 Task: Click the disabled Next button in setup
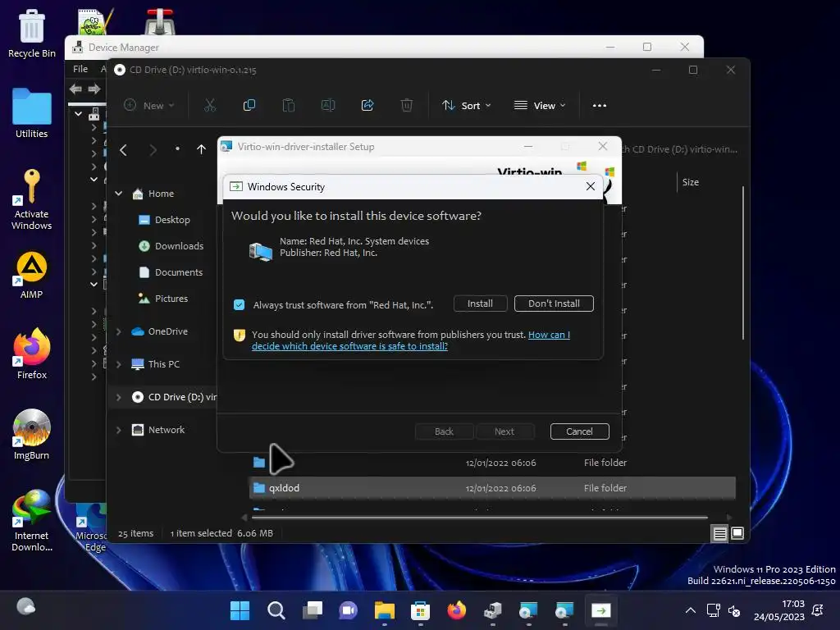[504, 431]
